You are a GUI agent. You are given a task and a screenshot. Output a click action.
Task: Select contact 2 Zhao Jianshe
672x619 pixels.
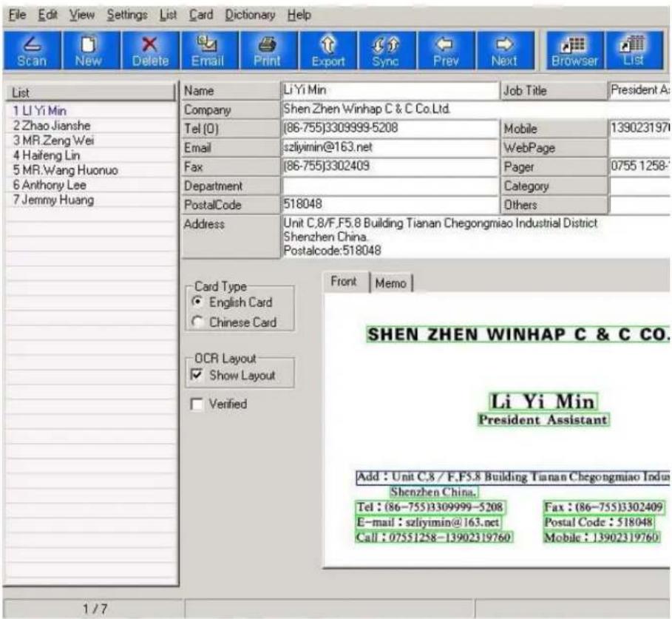91,126
